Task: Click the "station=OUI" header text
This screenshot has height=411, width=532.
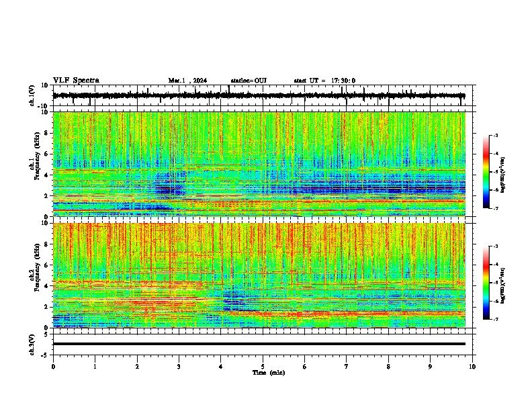Action: pyautogui.click(x=249, y=81)
